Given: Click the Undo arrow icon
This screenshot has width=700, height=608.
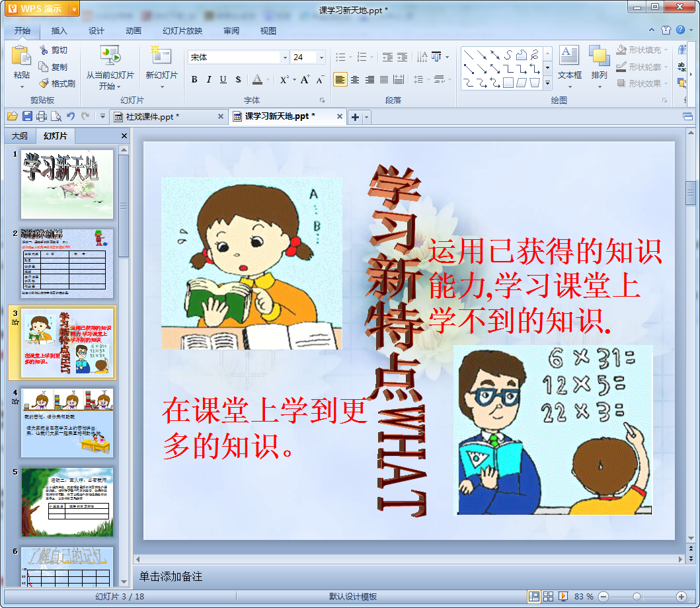Looking at the screenshot, I should 71,116.
